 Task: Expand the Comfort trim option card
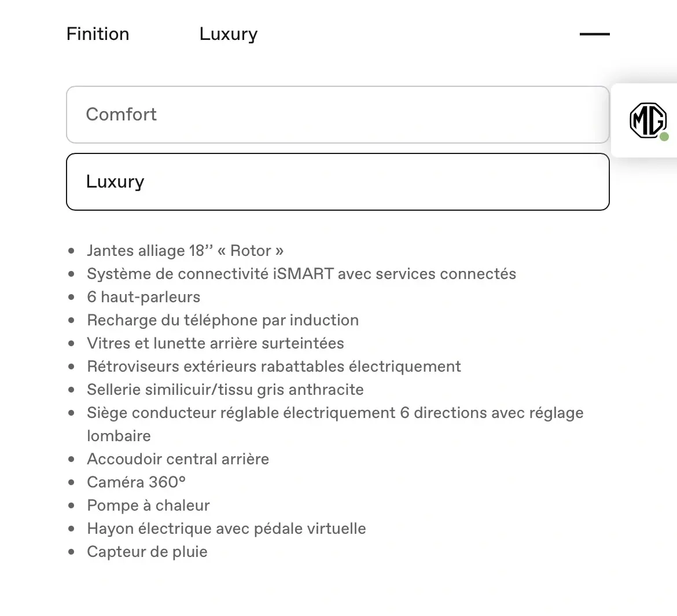coord(338,115)
